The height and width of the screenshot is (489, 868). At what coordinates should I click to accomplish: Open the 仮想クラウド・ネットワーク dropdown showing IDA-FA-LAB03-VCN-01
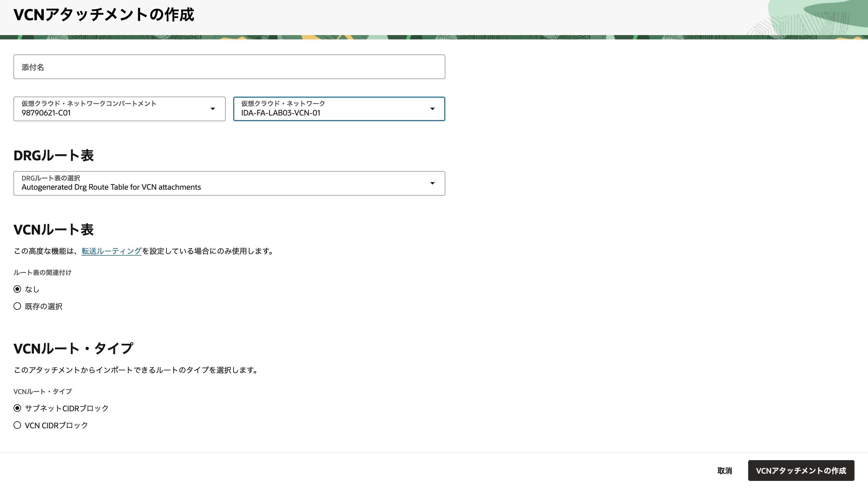click(x=339, y=108)
